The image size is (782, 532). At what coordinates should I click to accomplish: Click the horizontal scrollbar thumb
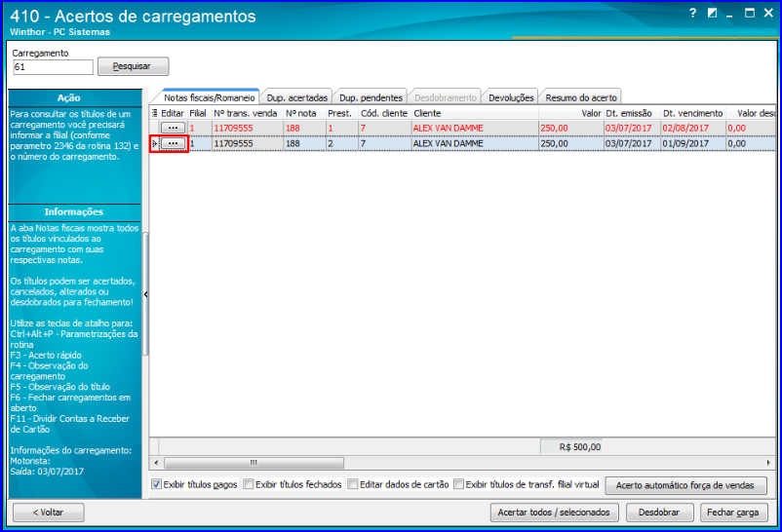pos(254,463)
